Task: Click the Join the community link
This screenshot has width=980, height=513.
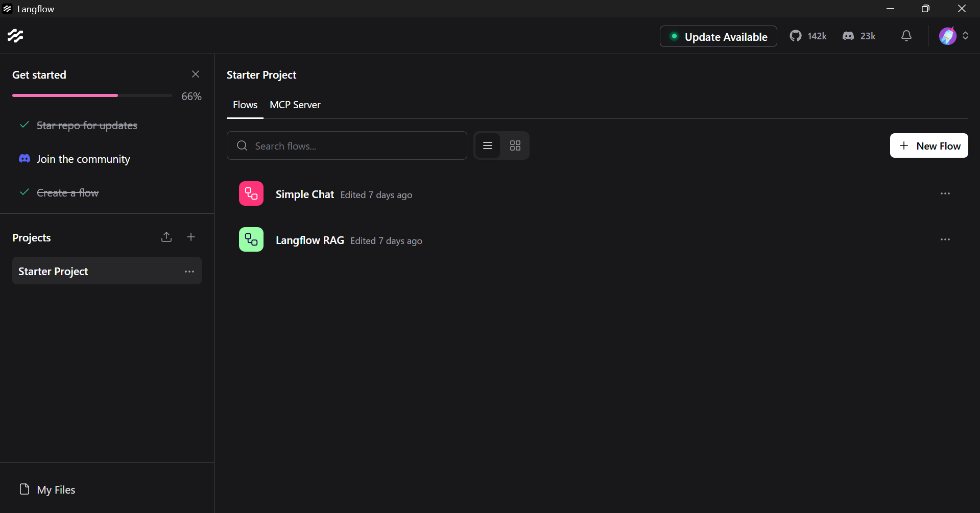Action: tap(83, 159)
